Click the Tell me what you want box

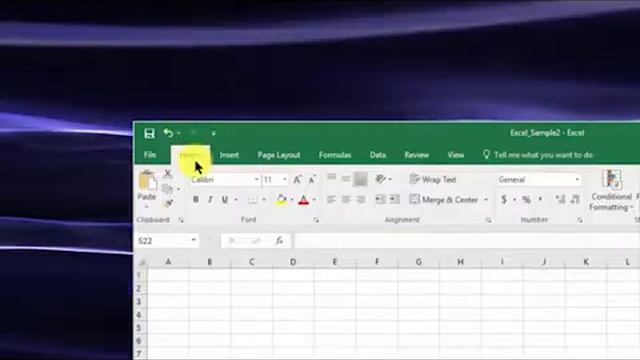pyautogui.click(x=538, y=155)
